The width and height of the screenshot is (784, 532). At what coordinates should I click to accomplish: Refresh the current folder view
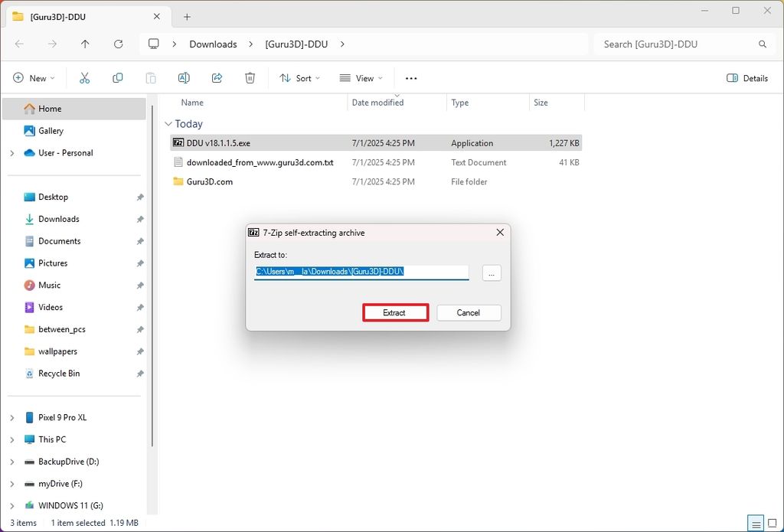click(x=119, y=44)
